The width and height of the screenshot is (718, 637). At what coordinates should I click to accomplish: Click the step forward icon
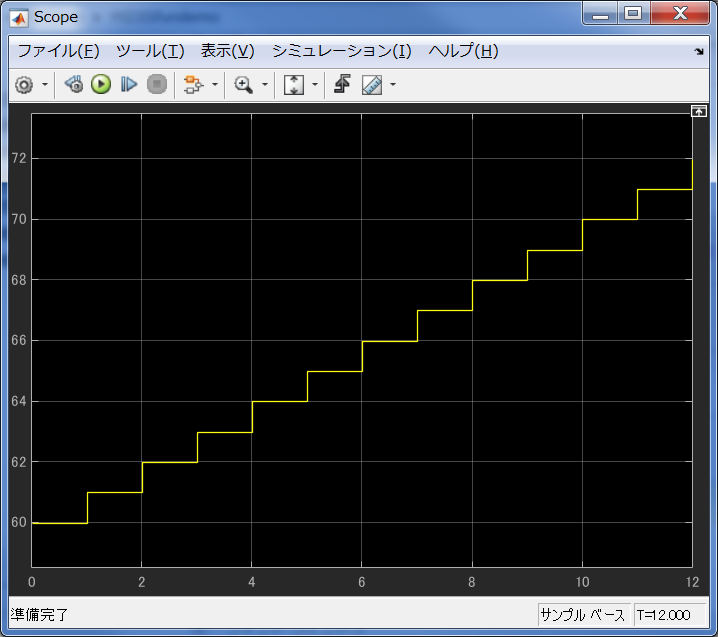tap(129, 85)
